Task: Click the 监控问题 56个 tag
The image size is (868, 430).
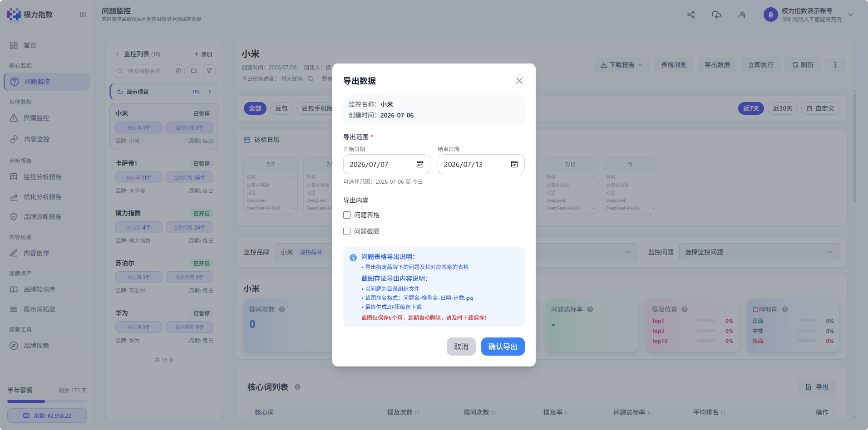Action: [190, 177]
